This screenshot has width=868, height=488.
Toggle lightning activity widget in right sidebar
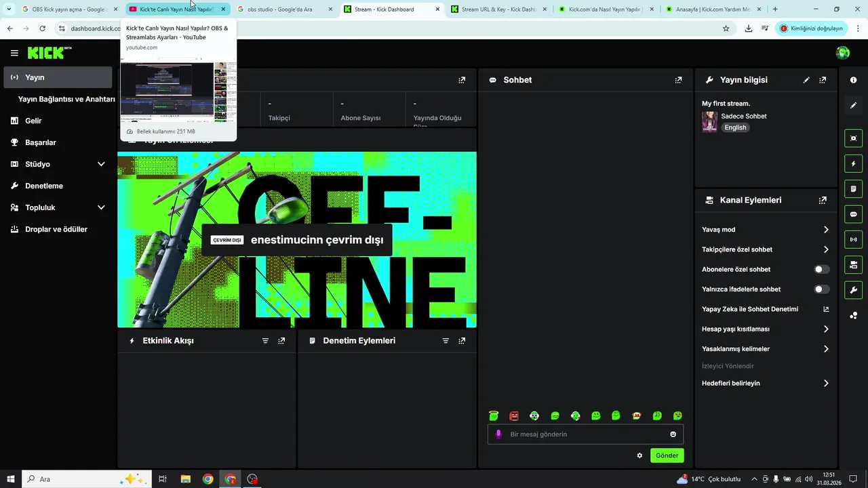[854, 164]
